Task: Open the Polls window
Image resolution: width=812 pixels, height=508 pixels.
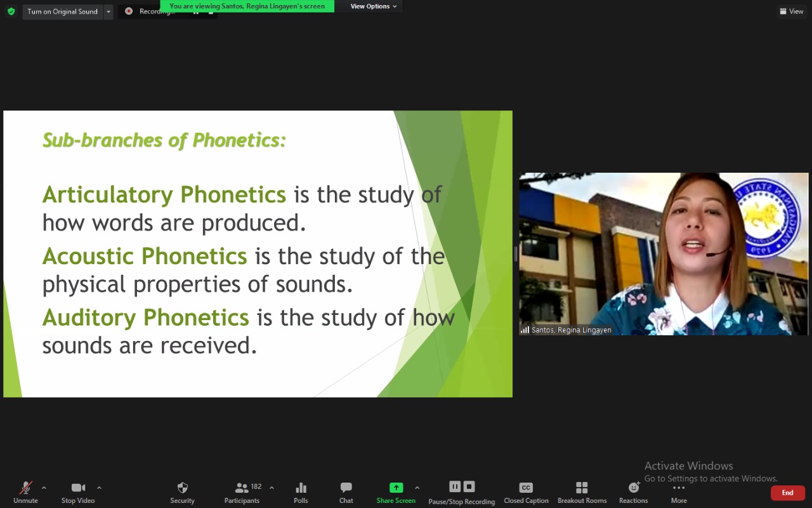Action: tap(301, 493)
